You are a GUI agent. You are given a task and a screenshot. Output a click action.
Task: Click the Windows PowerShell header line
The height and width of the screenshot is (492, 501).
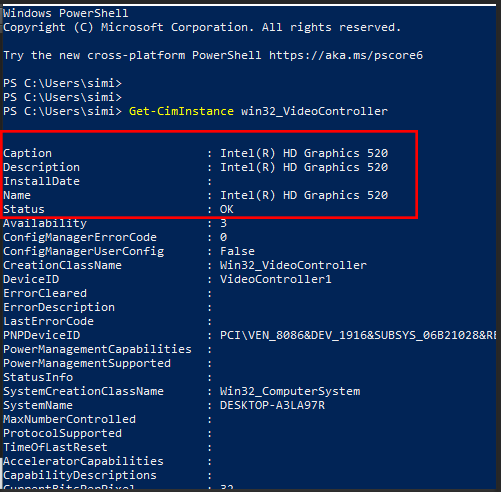(66, 13)
